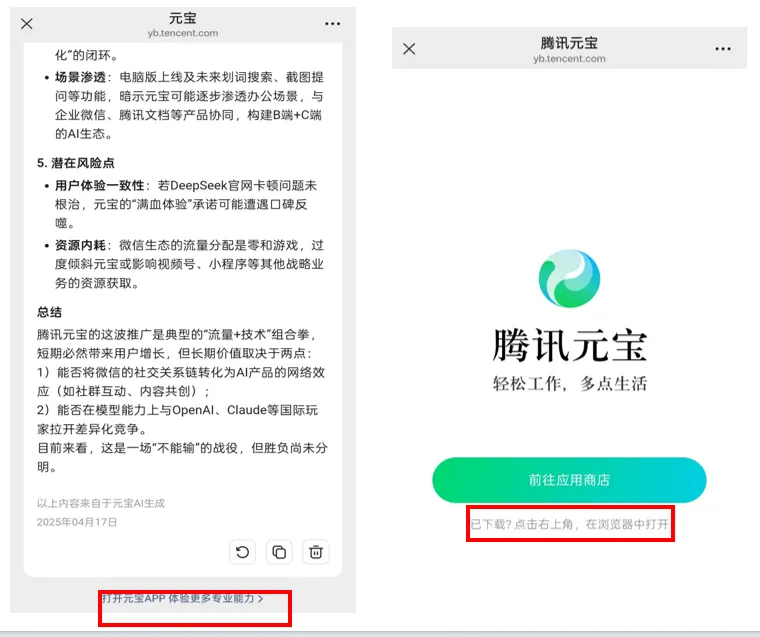
Task: Click the 5. 潜在风险点 heading
Action: coord(76,163)
